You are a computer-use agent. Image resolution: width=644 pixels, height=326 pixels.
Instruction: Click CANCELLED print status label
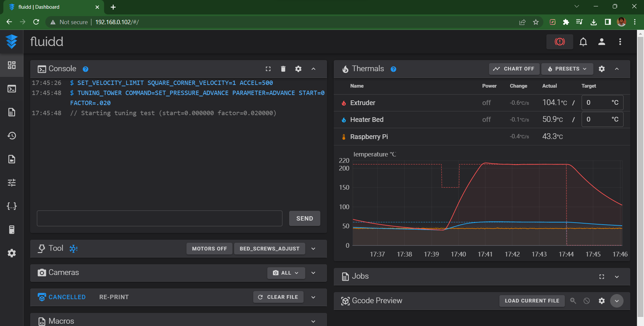[x=67, y=297]
